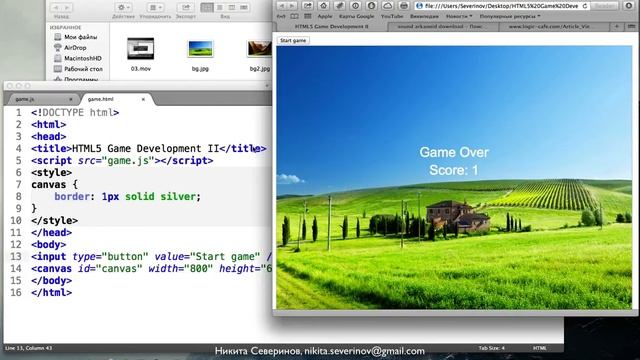Viewport: 640px width, 360px height.
Task: Open the HTML syntax selector in status bar
Action: tap(540, 348)
